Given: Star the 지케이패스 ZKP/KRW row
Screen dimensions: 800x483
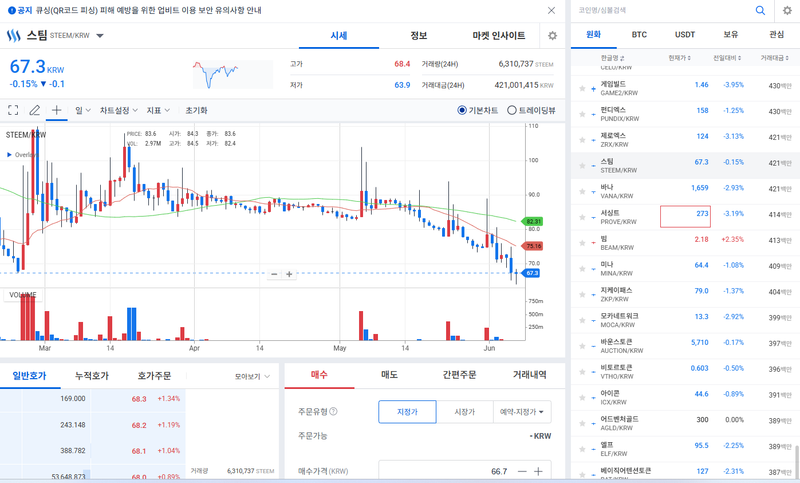Looking at the screenshot, I should tap(582, 295).
